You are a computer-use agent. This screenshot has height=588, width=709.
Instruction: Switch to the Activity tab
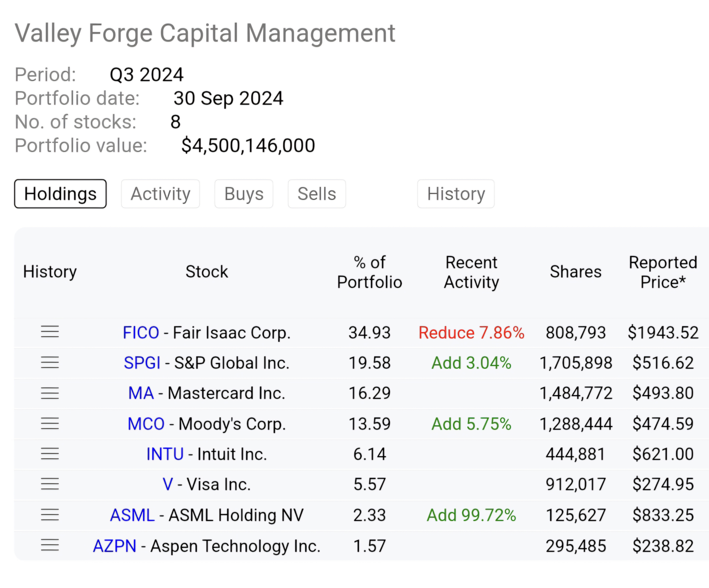(x=160, y=194)
